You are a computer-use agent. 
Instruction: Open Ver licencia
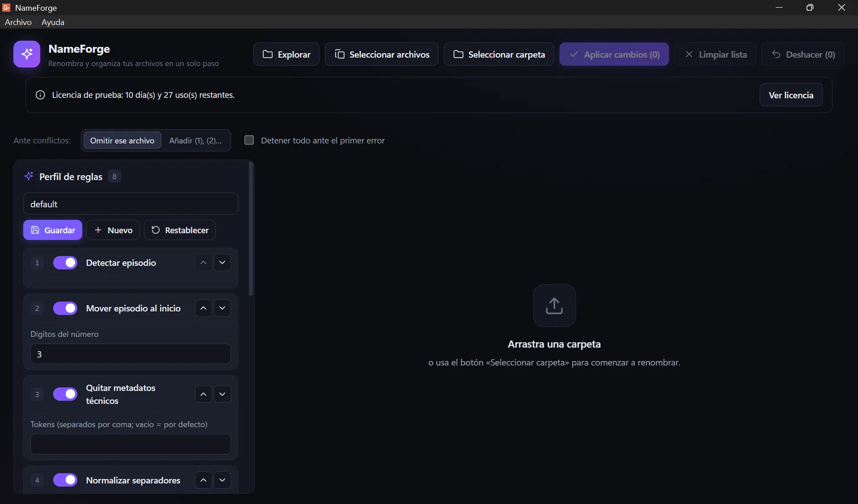point(791,95)
